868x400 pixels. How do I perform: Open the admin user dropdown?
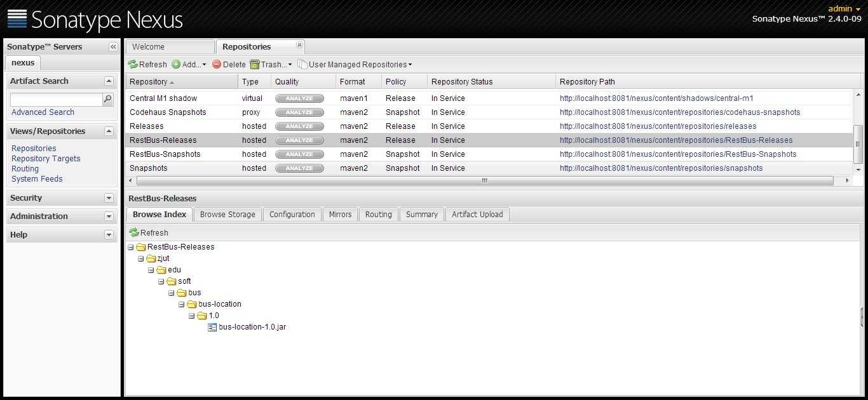(844, 8)
